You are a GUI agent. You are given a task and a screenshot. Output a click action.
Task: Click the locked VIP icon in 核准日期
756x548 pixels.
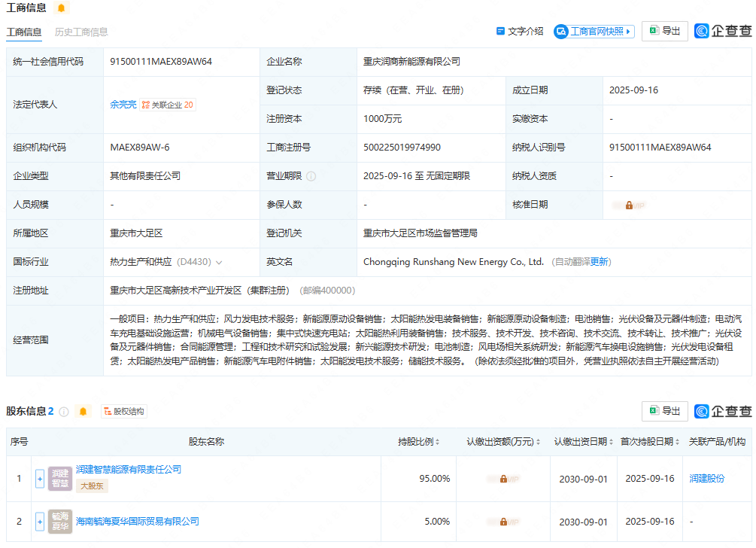pyautogui.click(x=629, y=205)
